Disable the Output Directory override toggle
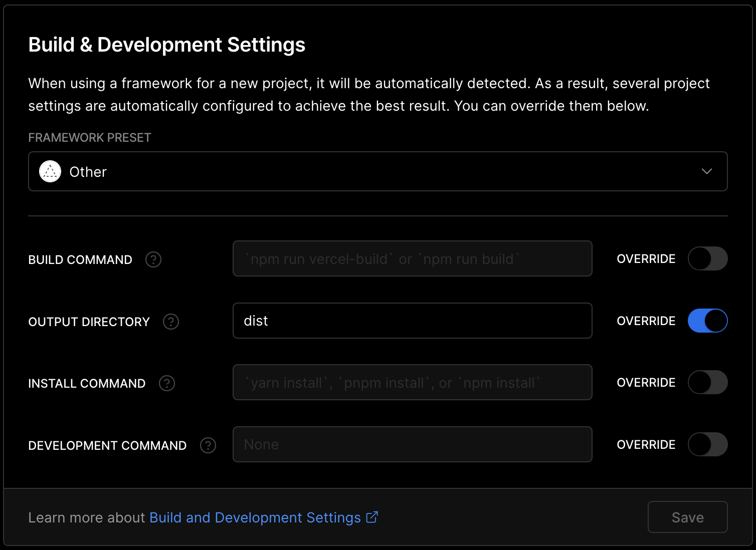 point(707,321)
